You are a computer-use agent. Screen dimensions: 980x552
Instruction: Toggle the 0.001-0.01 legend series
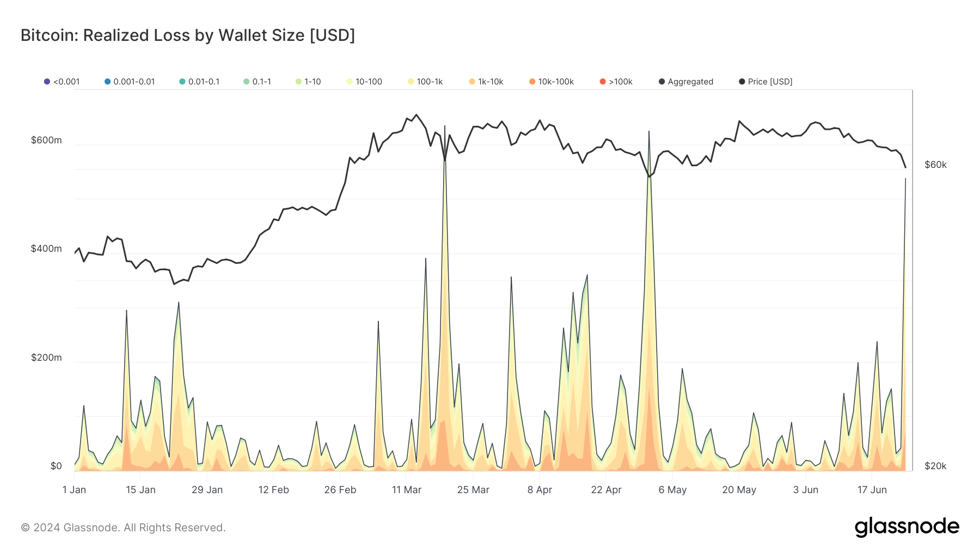pos(130,82)
